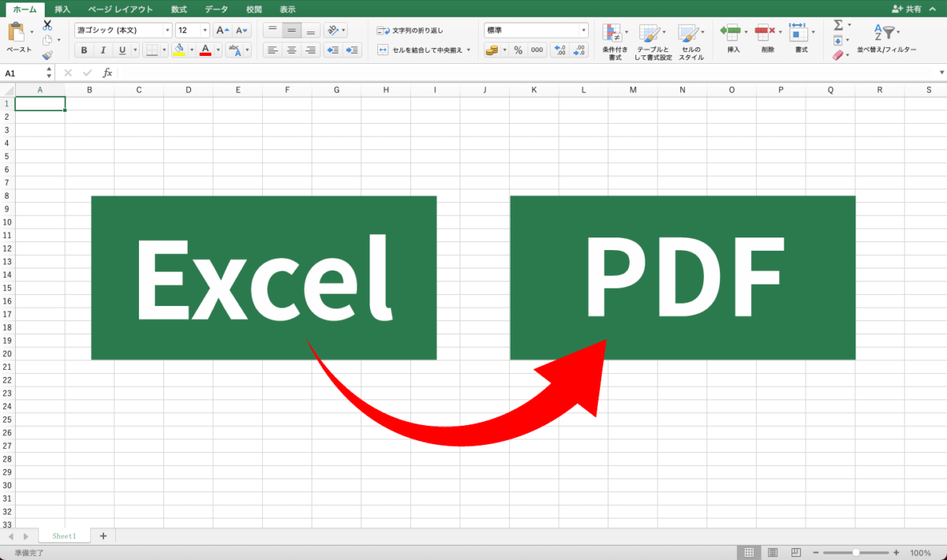947x560 pixels.
Task: Open the 校閲 tab
Action: coord(254,9)
